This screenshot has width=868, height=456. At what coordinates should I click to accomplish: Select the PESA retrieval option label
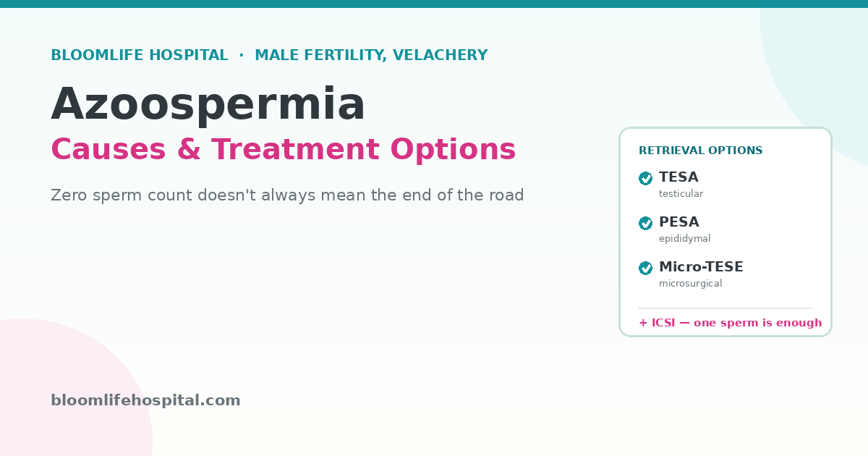(x=679, y=222)
